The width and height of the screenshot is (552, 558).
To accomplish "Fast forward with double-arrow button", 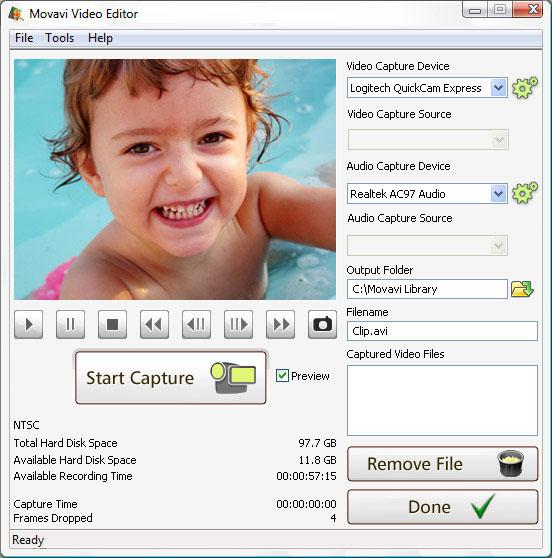I will click(x=280, y=324).
